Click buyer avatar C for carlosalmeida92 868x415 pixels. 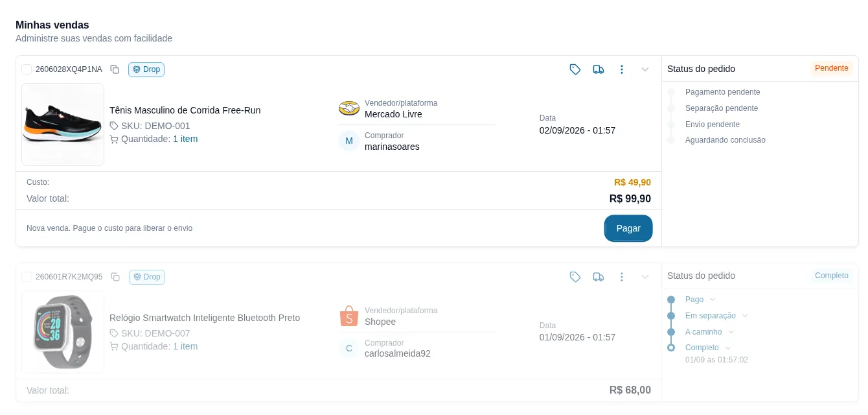pos(349,348)
